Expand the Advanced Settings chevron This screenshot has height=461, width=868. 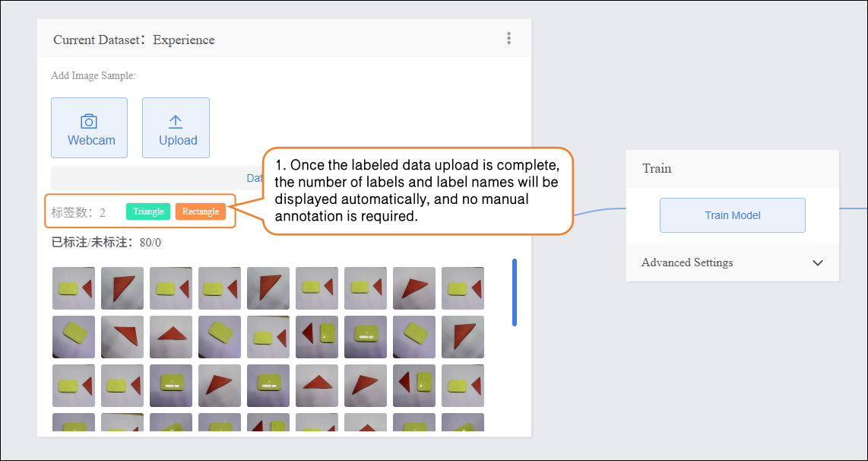817,263
